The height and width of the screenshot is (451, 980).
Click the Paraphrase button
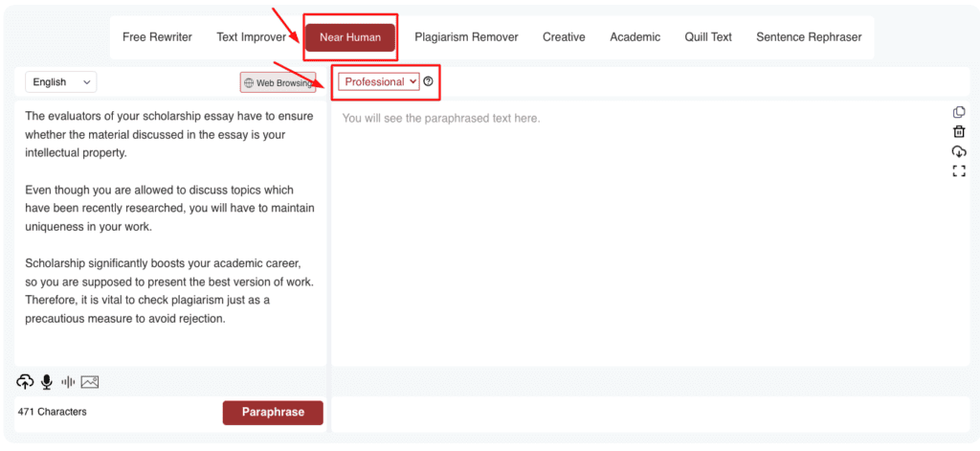tap(273, 412)
